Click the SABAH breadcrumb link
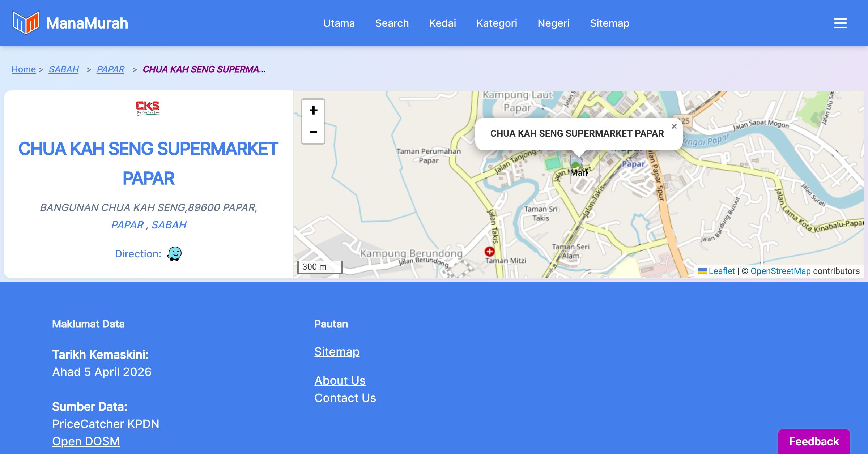Image resolution: width=868 pixels, height=454 pixels. click(x=64, y=69)
